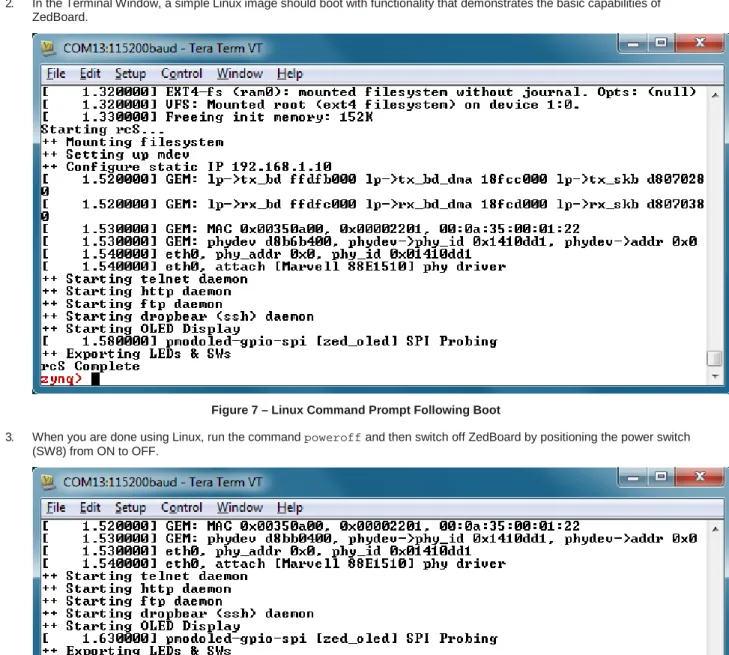Click scroll-up arrow in lower terminal scrollbar
This screenshot has width=729, height=655.
point(715,529)
